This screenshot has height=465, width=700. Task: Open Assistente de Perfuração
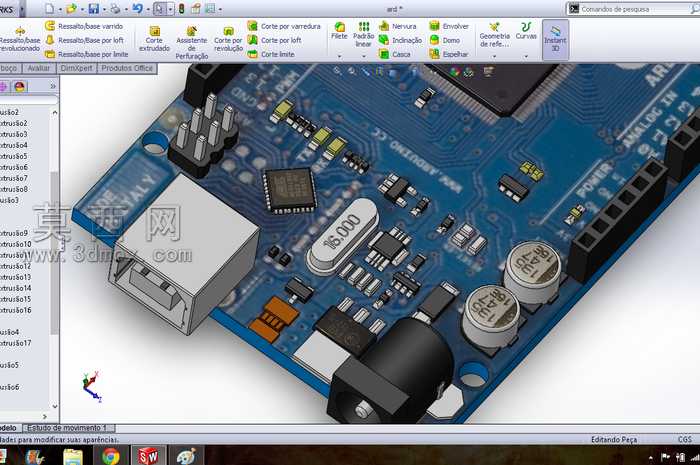pos(192,42)
